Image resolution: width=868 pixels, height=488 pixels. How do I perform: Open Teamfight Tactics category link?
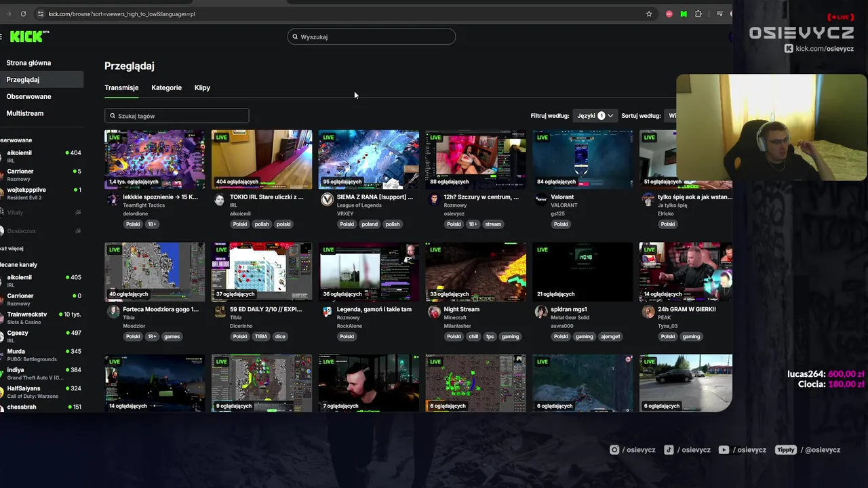(x=144, y=205)
